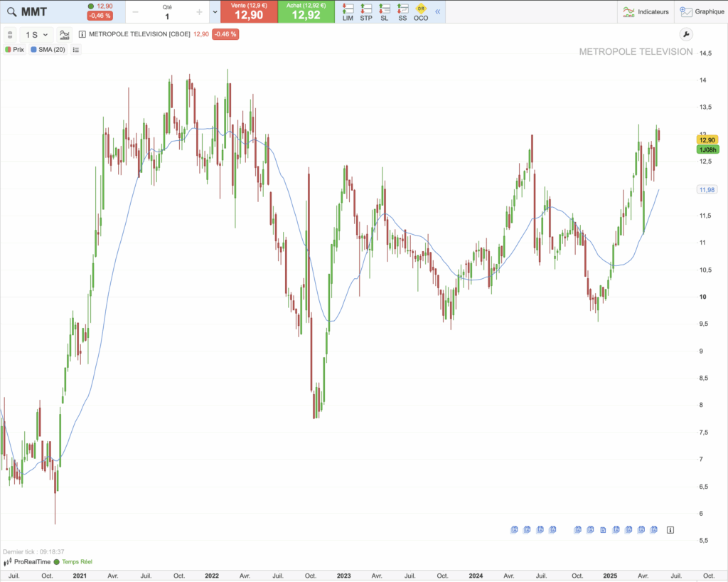Click the 2023 label on time axis
The height and width of the screenshot is (582, 728).
coord(343,576)
